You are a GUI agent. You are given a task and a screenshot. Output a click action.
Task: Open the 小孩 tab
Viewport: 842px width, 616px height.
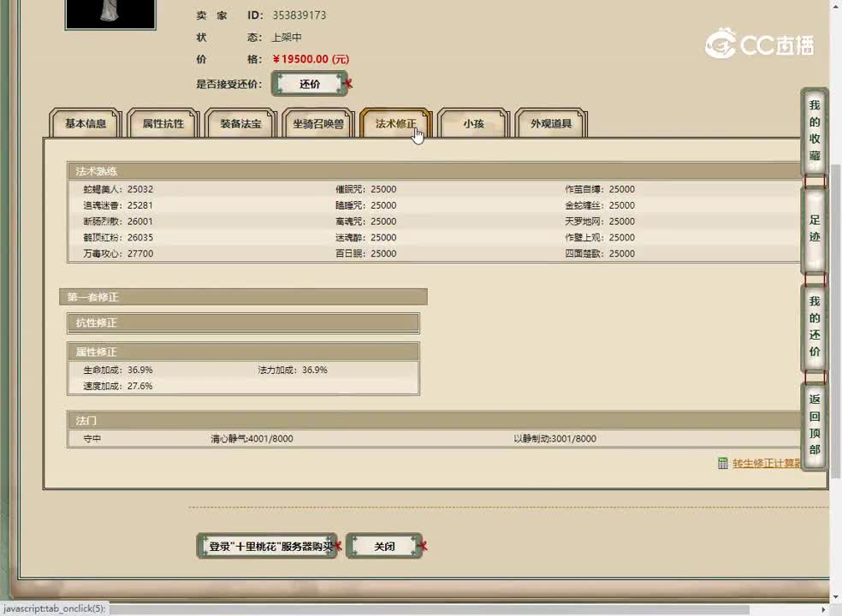tap(473, 123)
